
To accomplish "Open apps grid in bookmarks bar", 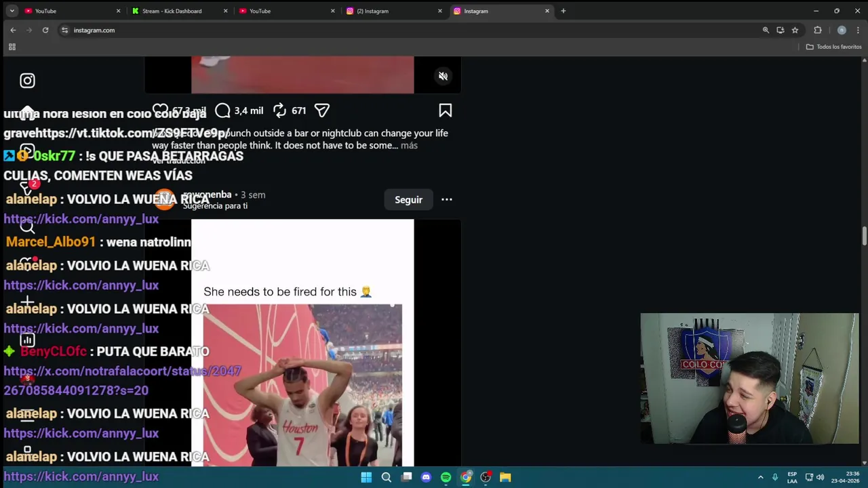I will pos(12,47).
